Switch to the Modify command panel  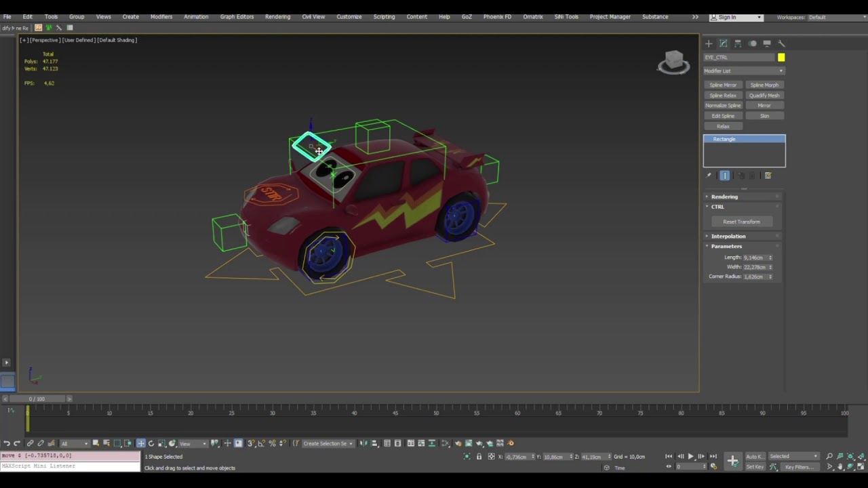tap(723, 43)
